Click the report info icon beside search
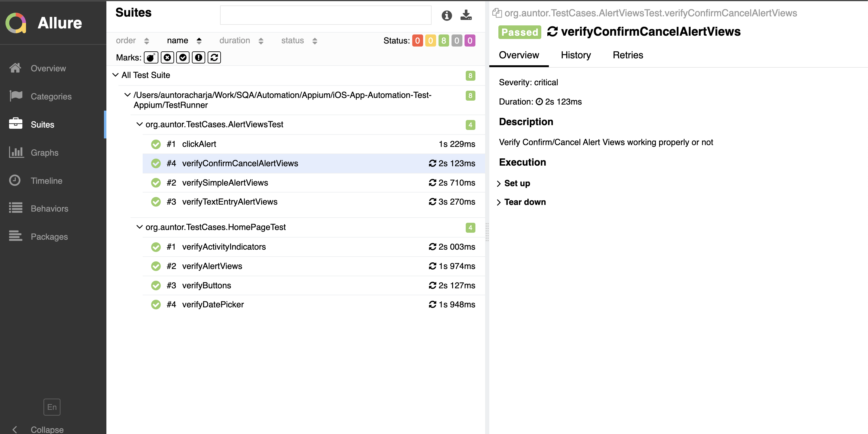 pyautogui.click(x=447, y=15)
